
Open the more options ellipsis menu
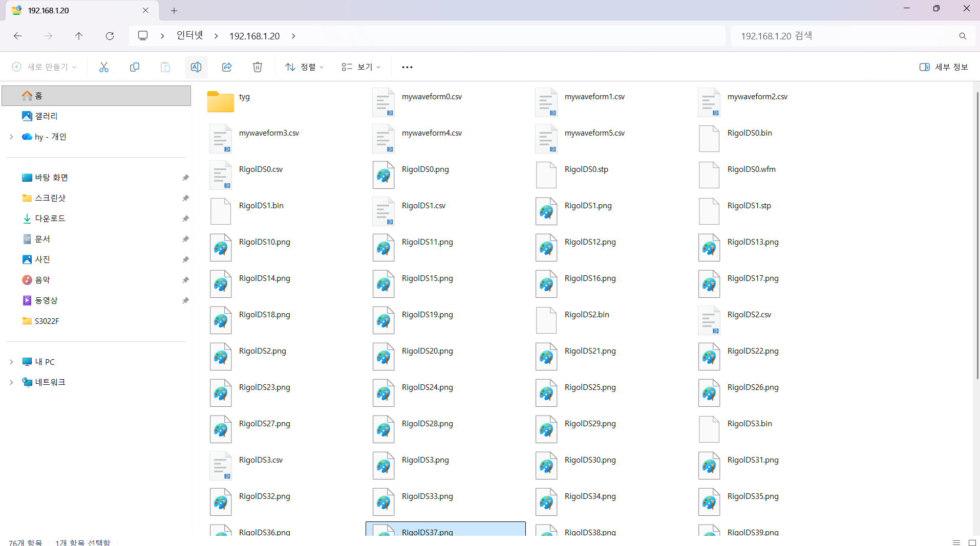pos(407,67)
